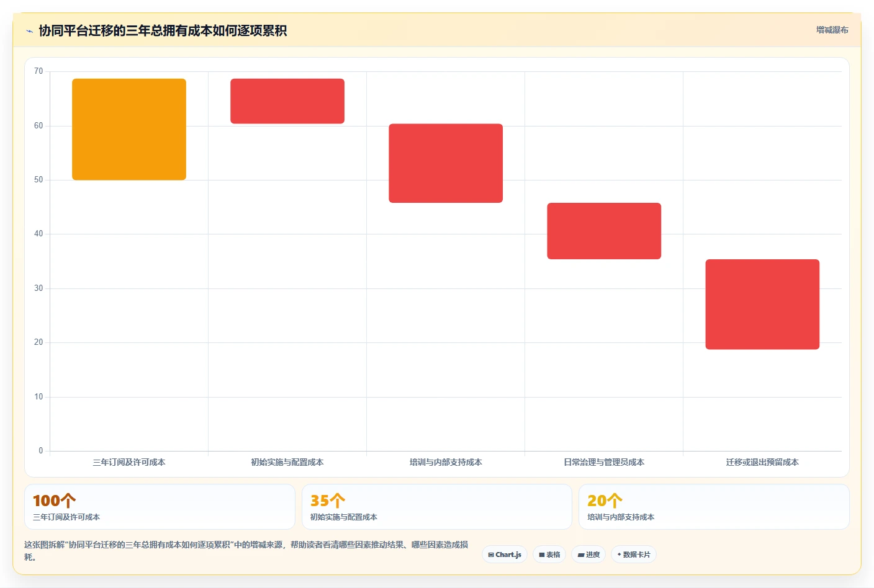Click y-axis value 50
874x588 pixels.
(x=38, y=180)
